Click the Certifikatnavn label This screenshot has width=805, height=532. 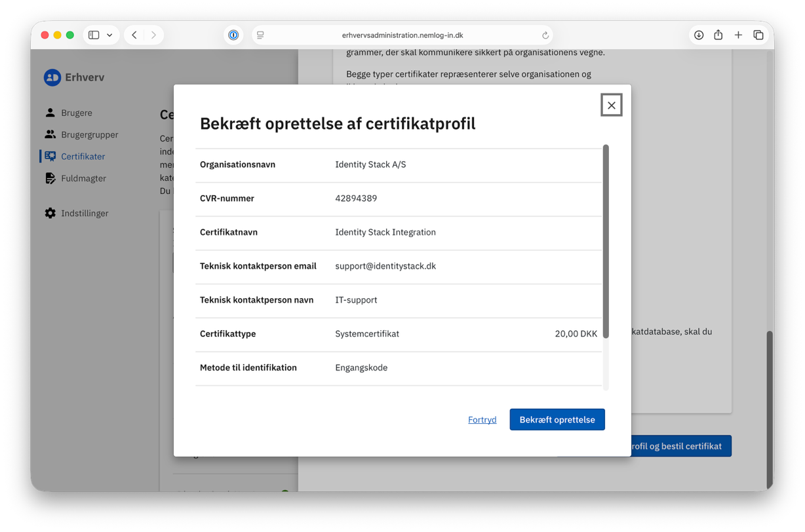(229, 233)
